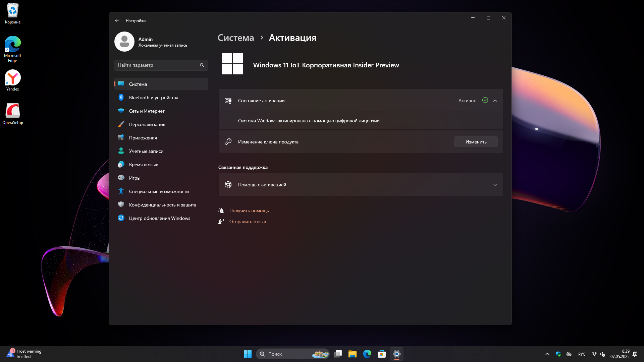
Task: Minimize the Настройки window
Action: click(473, 18)
